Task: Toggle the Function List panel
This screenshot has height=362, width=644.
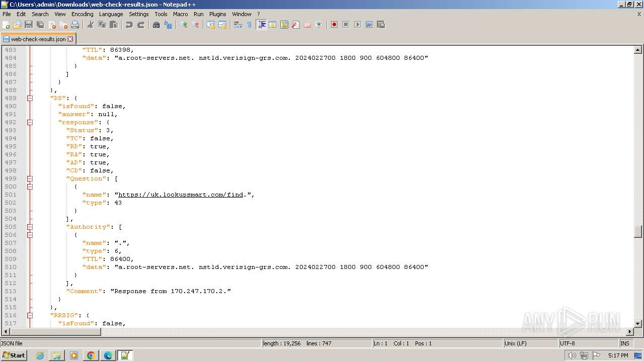Action: [x=296, y=25]
